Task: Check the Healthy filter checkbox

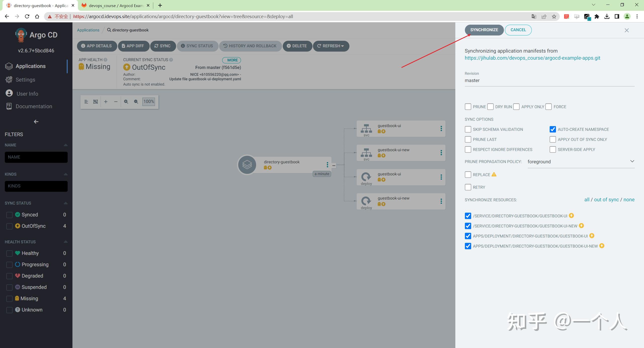Action: click(9, 253)
